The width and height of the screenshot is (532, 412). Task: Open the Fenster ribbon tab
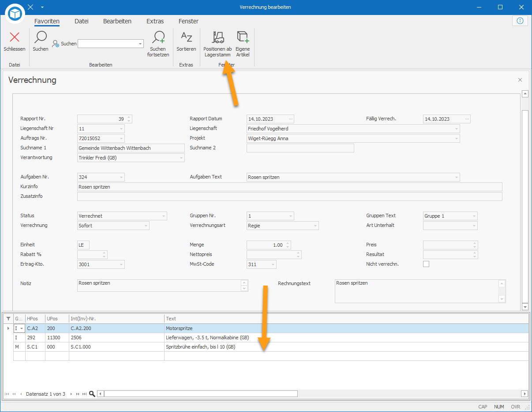pyautogui.click(x=188, y=21)
